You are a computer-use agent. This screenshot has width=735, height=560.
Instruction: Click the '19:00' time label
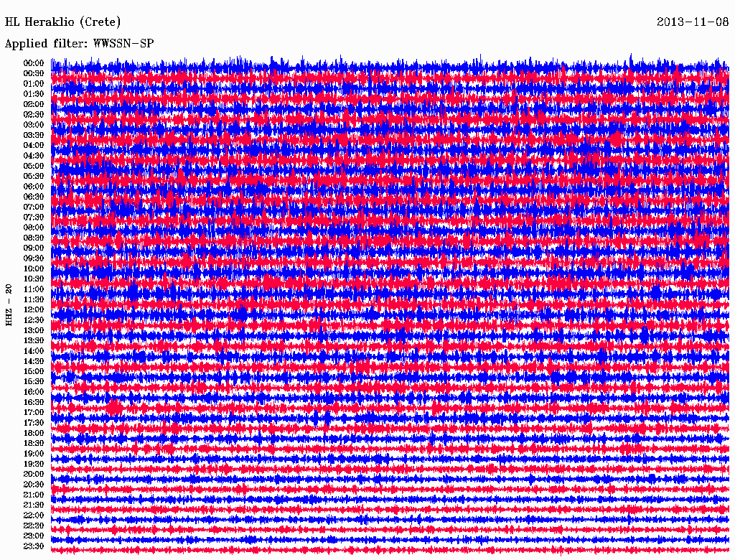tap(34, 454)
